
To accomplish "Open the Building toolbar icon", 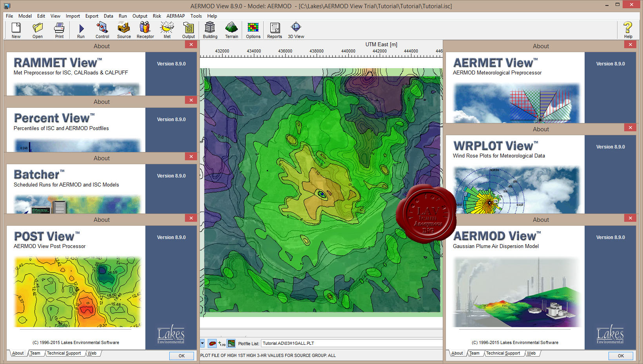I will 210,30.
